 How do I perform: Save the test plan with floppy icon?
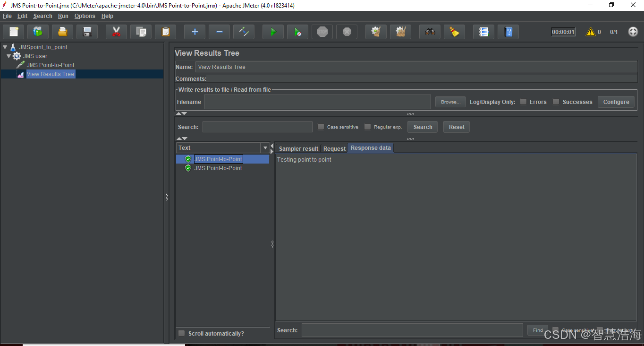(87, 32)
